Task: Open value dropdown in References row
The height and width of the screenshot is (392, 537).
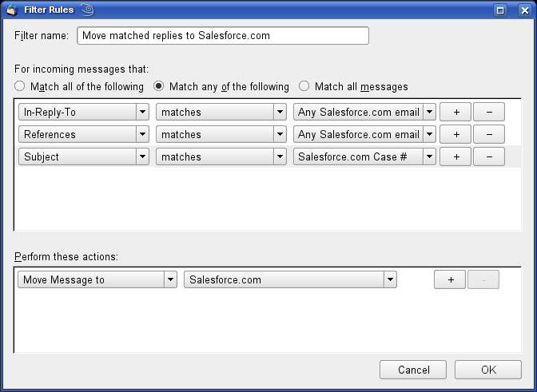Action: point(364,134)
